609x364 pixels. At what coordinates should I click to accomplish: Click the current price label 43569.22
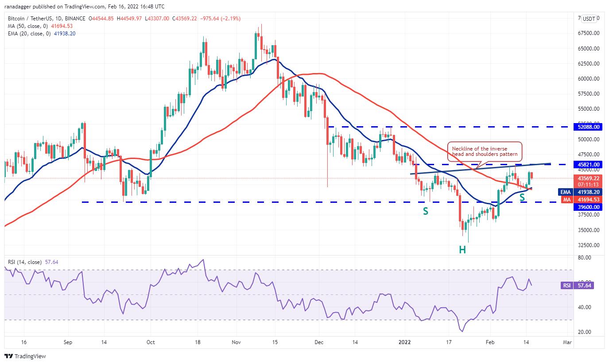coord(589,178)
